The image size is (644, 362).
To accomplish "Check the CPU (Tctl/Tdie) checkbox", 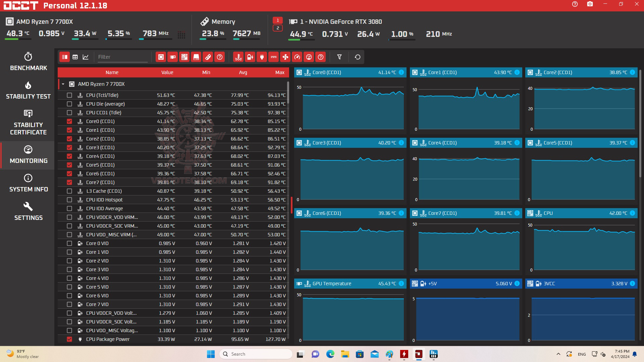I will pyautogui.click(x=69, y=95).
